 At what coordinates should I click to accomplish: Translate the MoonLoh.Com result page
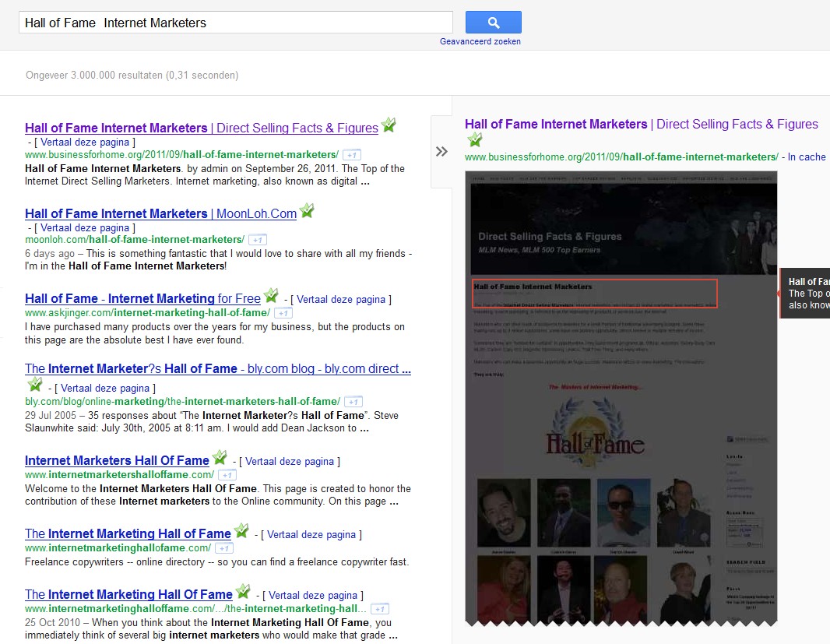pos(85,227)
